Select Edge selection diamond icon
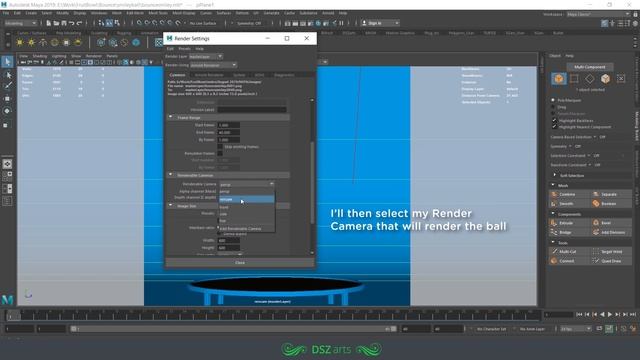Screen dimensions: 640x360 pos(590,79)
